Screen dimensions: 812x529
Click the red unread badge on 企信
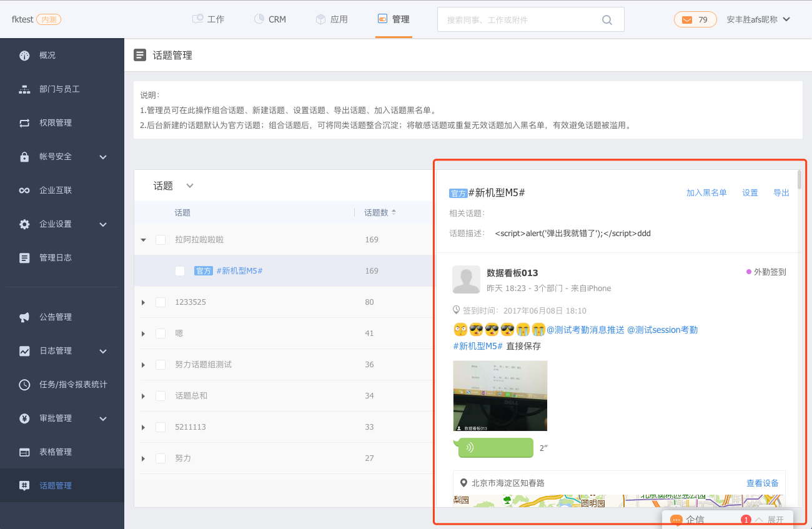[x=746, y=520]
